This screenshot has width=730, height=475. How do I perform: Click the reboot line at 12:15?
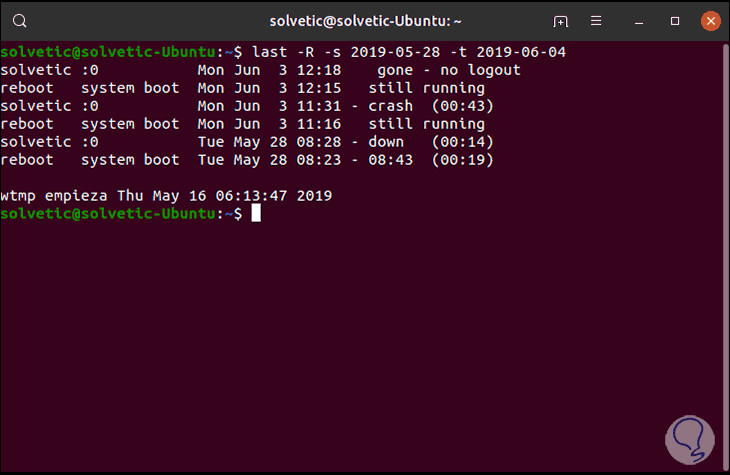pyautogui.click(x=242, y=88)
